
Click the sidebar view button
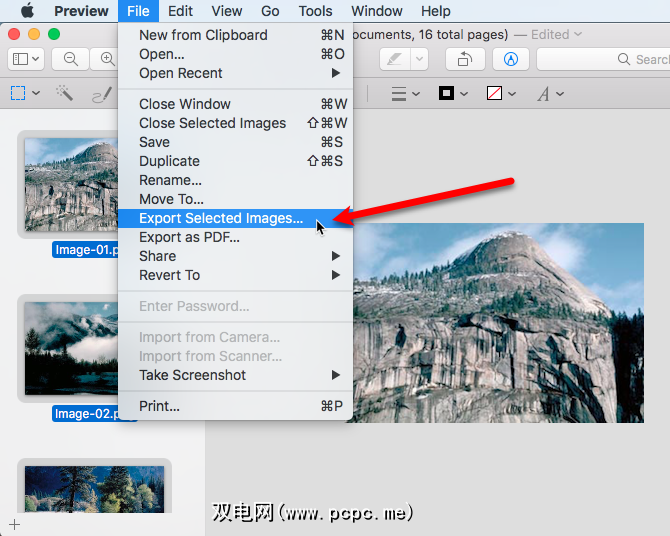[26, 59]
